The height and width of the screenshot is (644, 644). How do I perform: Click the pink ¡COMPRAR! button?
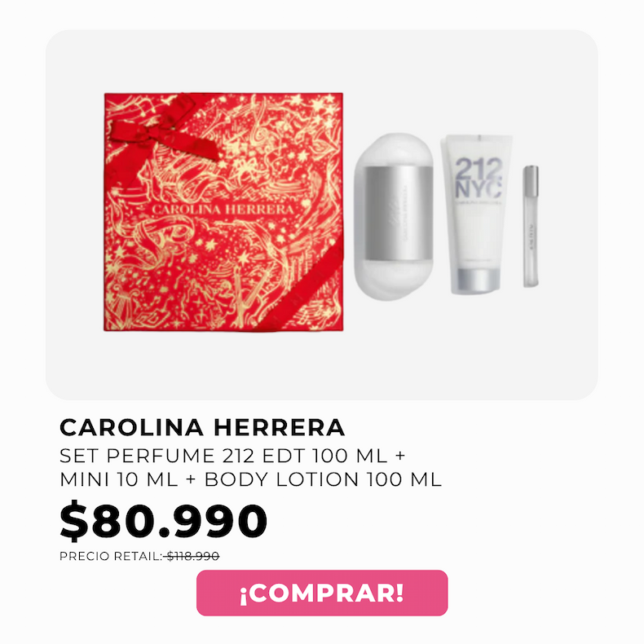click(322, 593)
